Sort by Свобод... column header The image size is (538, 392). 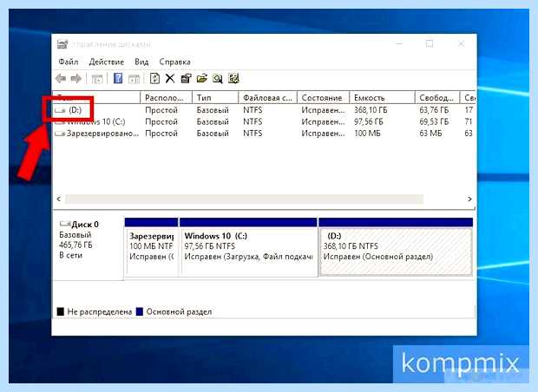coord(437,98)
